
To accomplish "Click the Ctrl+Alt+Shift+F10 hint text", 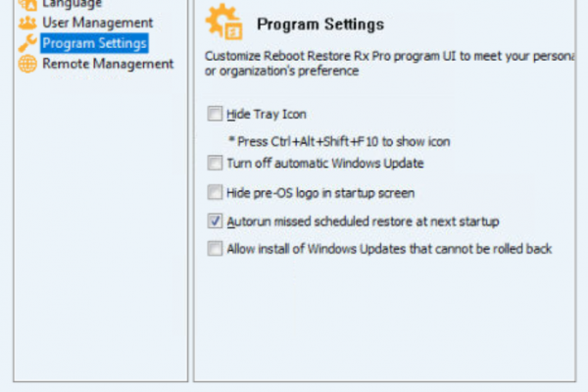I will click(x=339, y=141).
